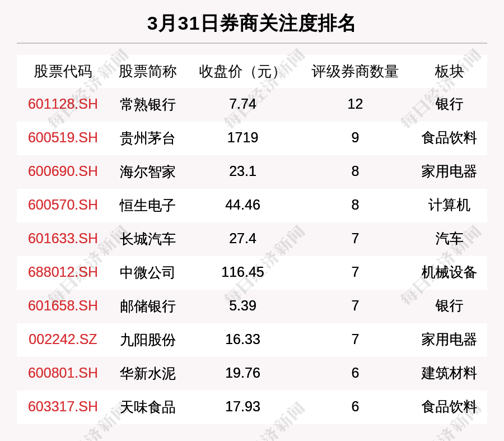Select closing price 1719

pyautogui.click(x=242, y=138)
